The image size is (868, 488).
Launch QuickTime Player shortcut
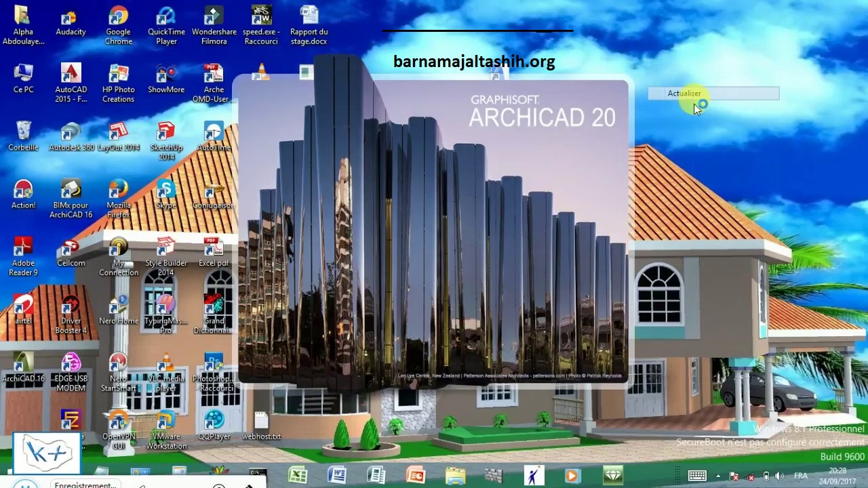[166, 25]
